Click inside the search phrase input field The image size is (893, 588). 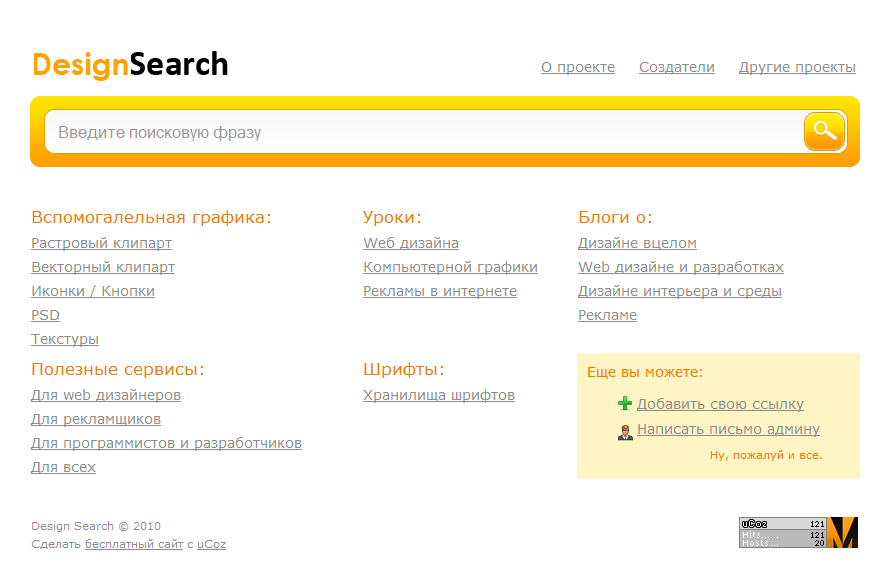pos(400,131)
